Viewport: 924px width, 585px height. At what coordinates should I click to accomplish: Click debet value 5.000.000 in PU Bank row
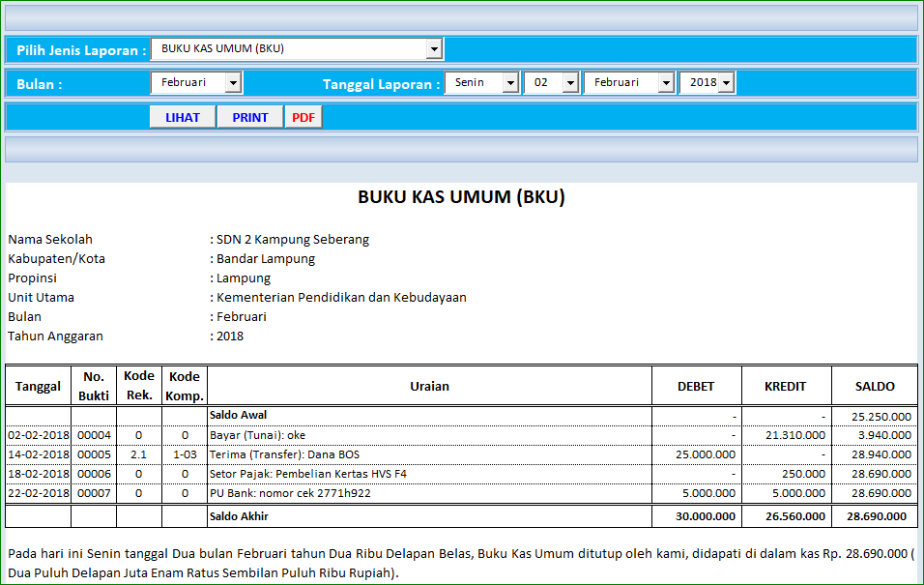(708, 493)
